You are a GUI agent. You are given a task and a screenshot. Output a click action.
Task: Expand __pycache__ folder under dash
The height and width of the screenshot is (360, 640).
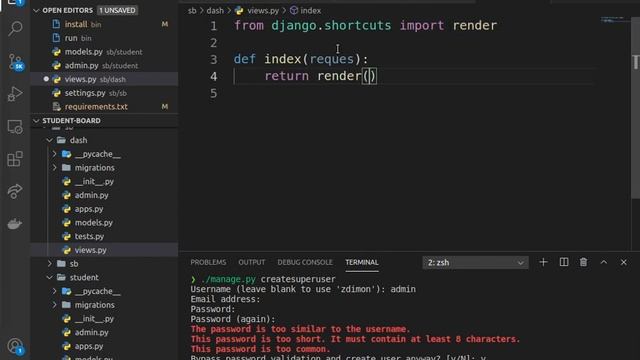(x=55, y=154)
